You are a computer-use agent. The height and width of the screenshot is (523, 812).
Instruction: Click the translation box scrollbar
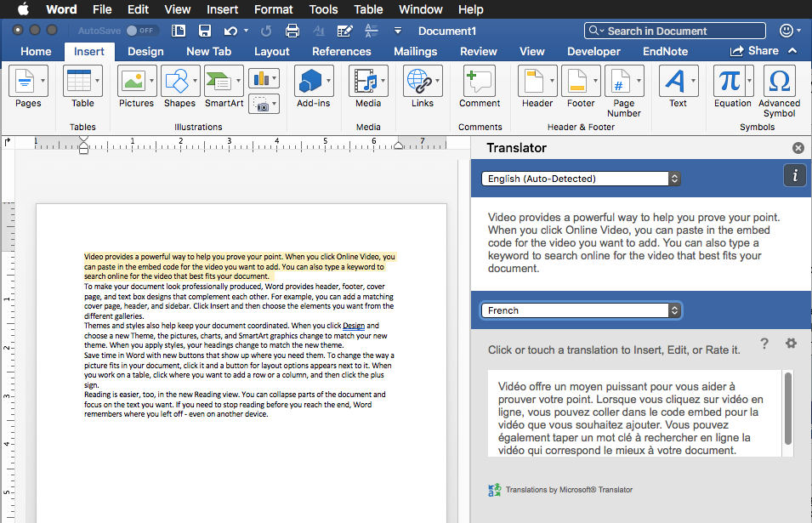(x=788, y=408)
